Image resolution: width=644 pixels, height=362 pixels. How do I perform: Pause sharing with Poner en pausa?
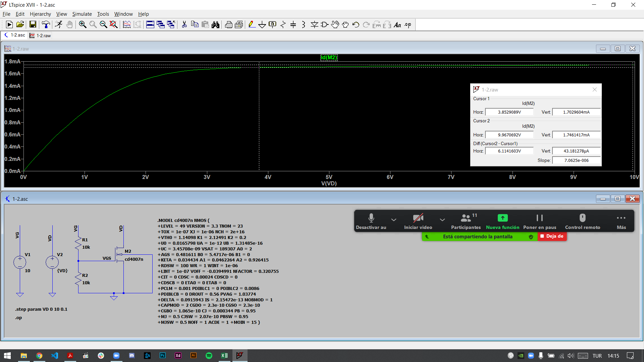coord(539,221)
